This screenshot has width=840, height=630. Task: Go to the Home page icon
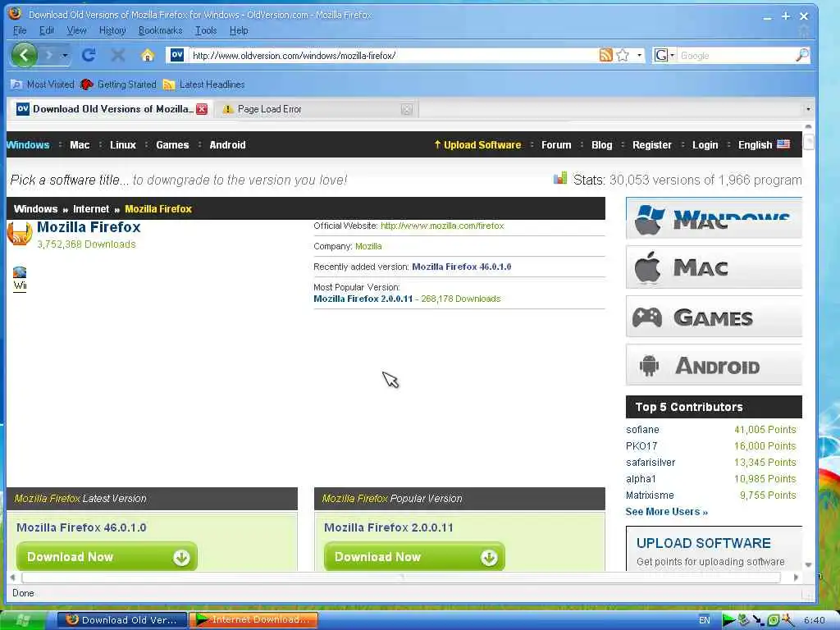tap(148, 55)
